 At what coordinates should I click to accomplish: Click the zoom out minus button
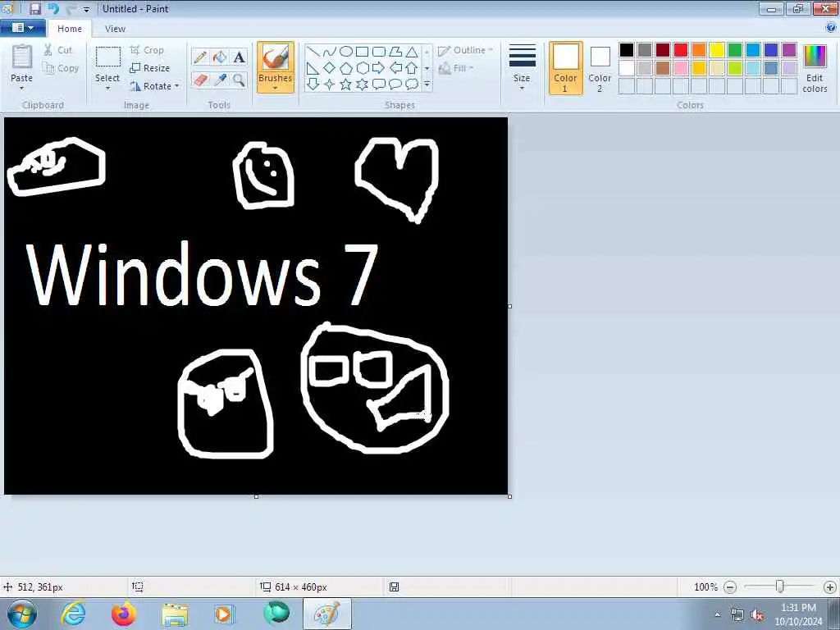729,587
